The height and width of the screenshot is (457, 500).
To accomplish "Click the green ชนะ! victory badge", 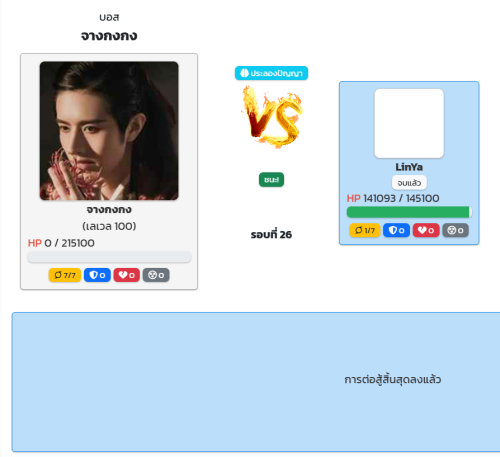I will pyautogui.click(x=271, y=180).
